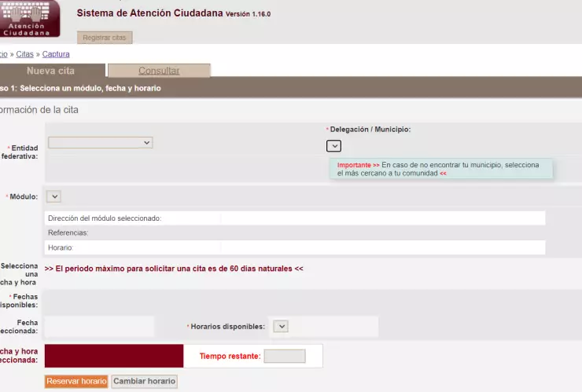Expand the Entidad federativa dropdown
The height and width of the screenshot is (392, 582).
100,142
